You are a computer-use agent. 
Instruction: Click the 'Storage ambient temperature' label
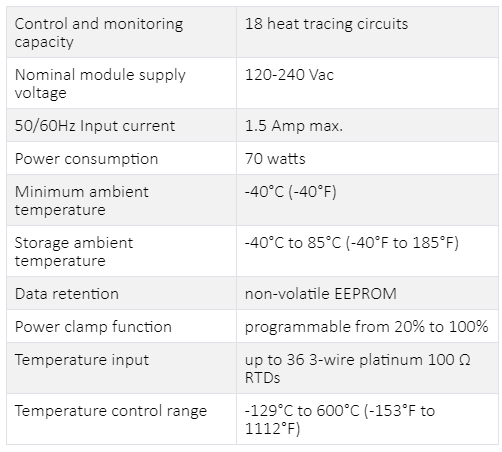[74, 252]
